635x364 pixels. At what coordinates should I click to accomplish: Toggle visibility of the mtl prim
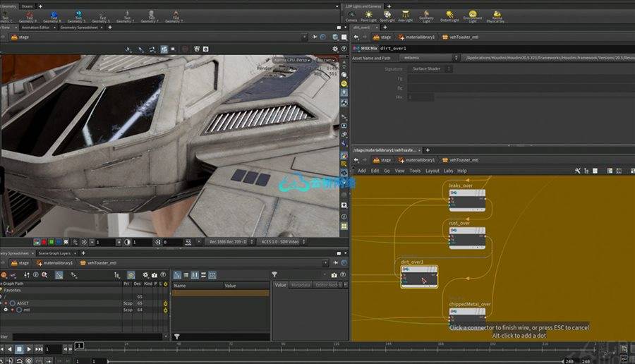coord(6,310)
